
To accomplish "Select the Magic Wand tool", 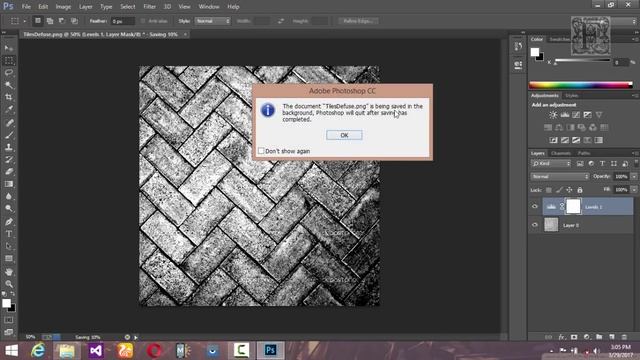I will tap(9, 85).
